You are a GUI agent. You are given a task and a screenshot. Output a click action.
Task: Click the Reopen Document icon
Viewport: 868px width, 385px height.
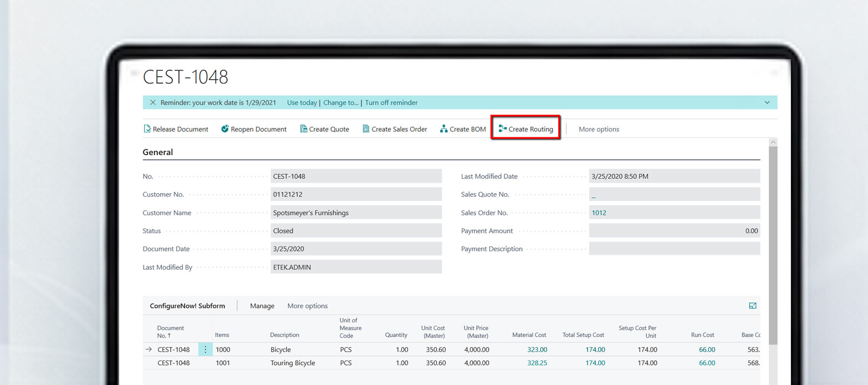coord(225,129)
